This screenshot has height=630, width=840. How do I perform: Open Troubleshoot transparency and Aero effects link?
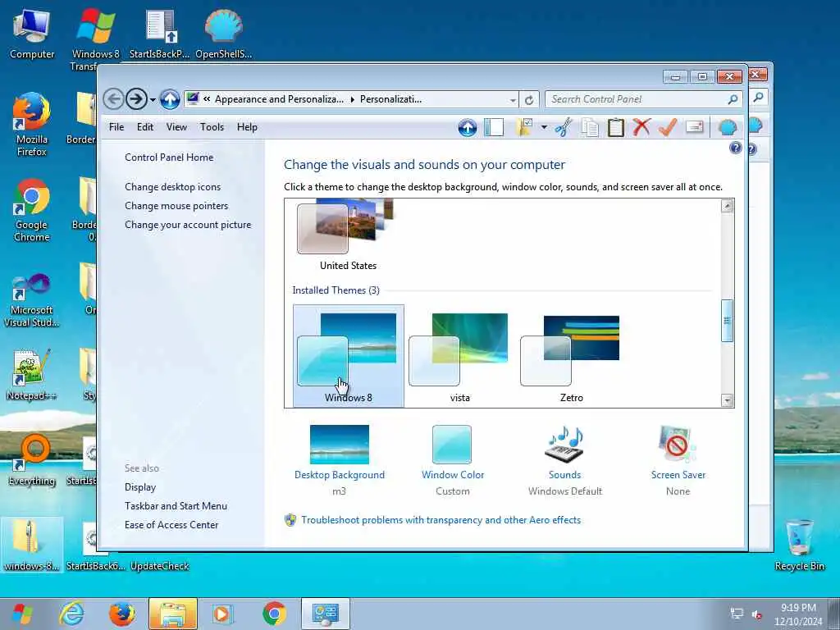(x=441, y=519)
